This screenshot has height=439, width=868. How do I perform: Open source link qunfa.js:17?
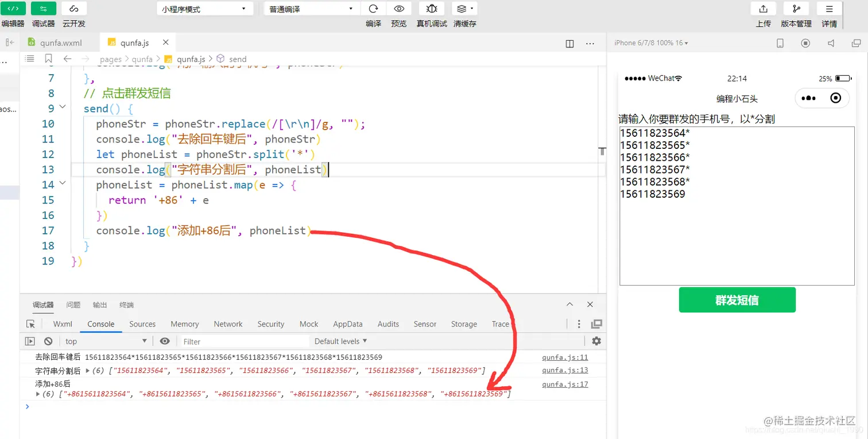[565, 384]
